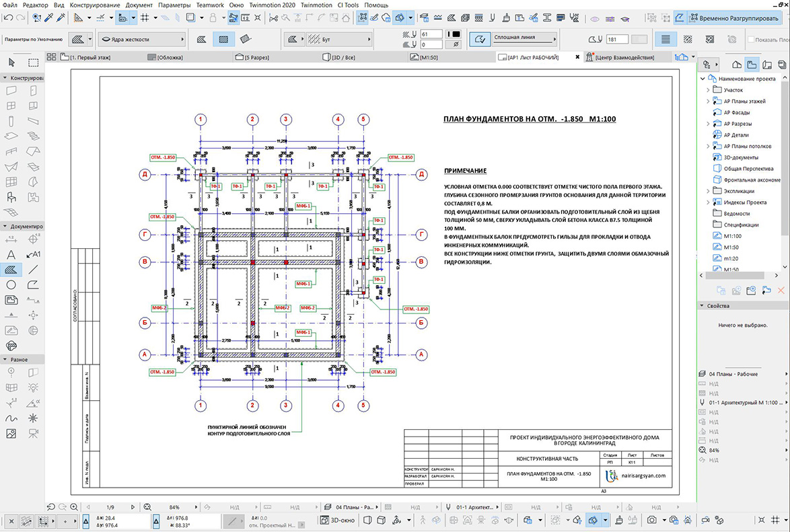Select the Wall tool in the toolbox

point(11,91)
